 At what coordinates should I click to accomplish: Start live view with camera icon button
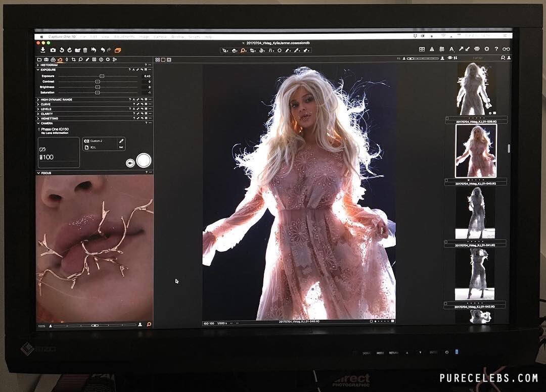click(x=130, y=163)
